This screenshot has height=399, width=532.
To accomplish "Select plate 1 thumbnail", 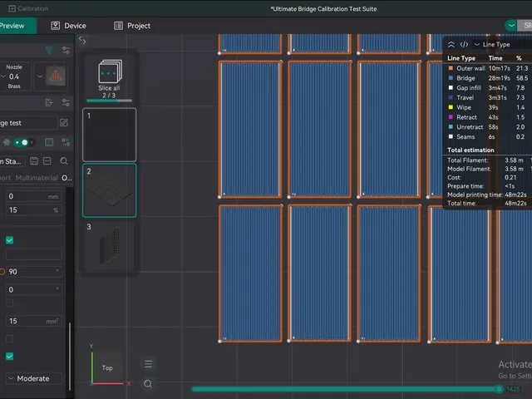I will (x=109, y=135).
